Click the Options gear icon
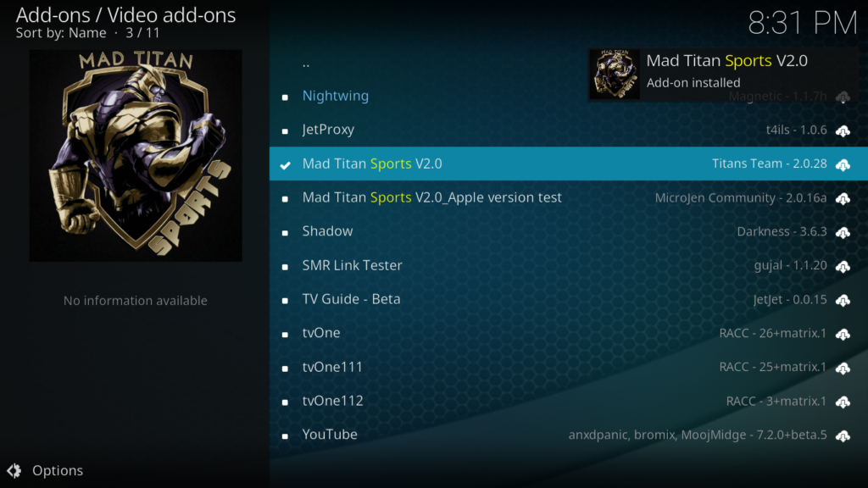Screen dimensions: 868x488 tap(14, 470)
